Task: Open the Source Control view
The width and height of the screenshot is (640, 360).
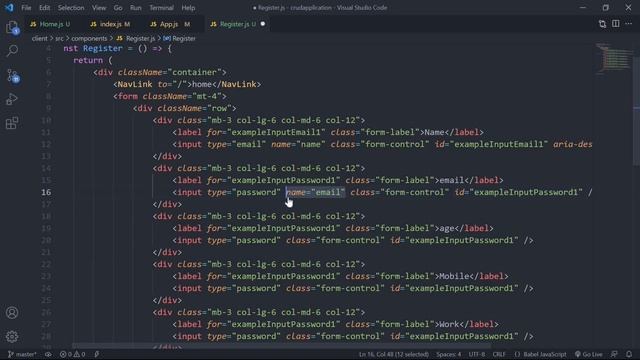Action: click(x=12, y=76)
